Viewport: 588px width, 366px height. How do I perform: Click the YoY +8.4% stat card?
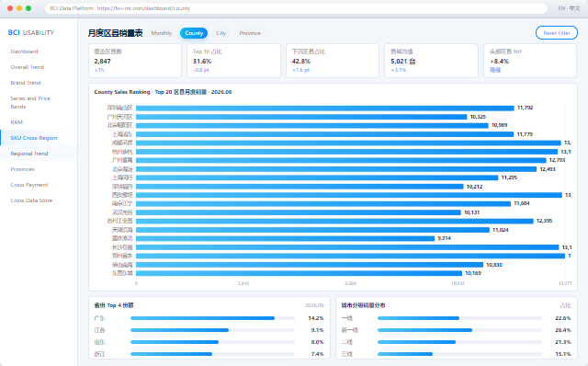530,61
